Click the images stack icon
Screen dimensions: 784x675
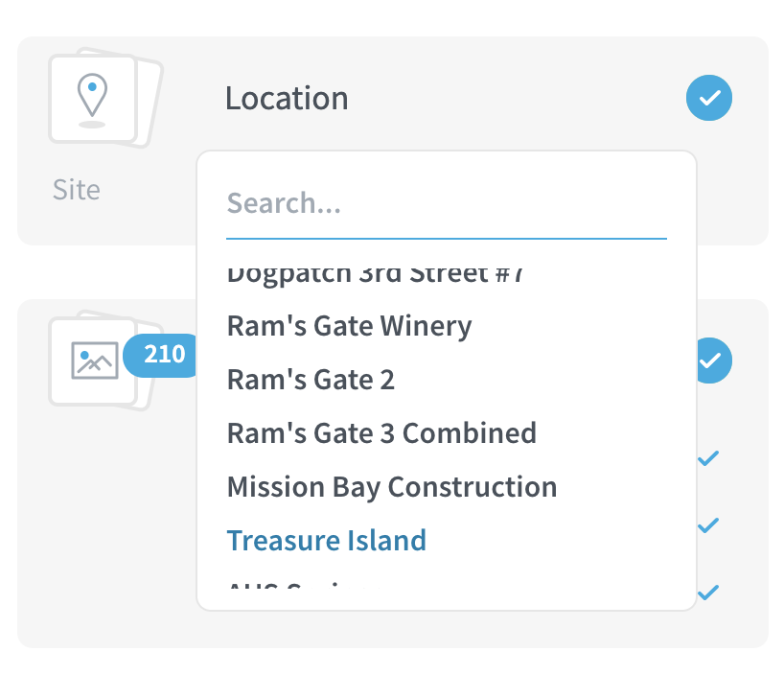coord(93,361)
